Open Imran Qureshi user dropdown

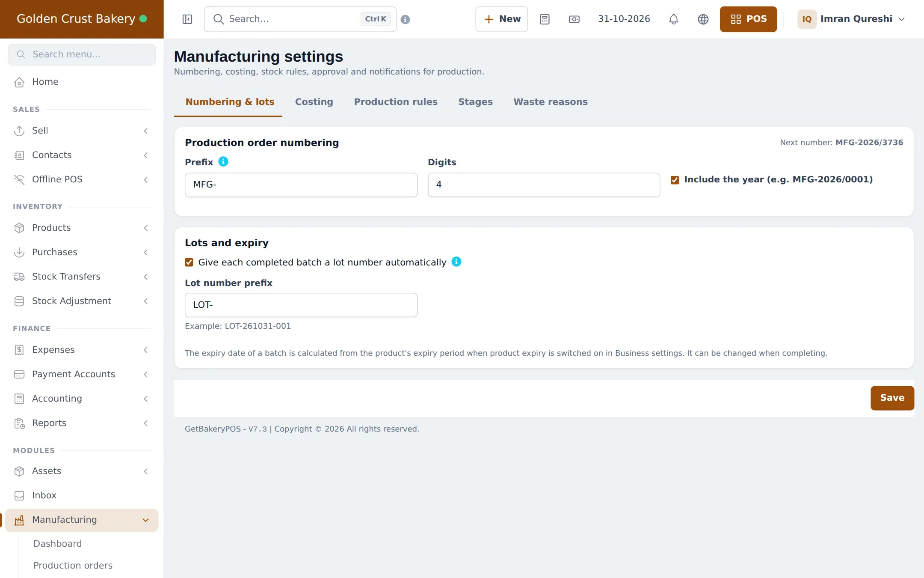852,19
